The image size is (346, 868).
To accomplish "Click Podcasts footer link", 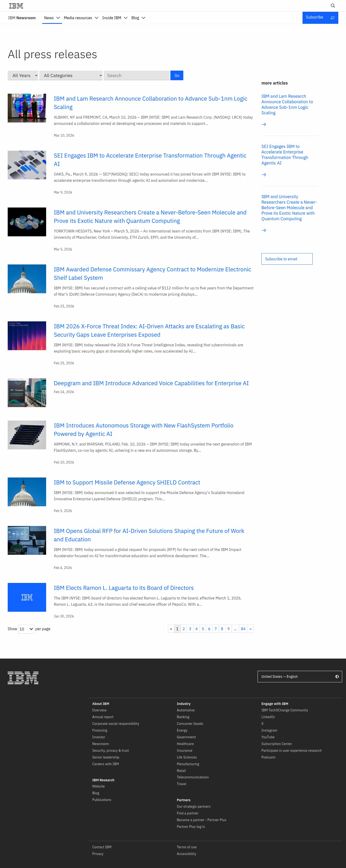I will click(x=268, y=757).
